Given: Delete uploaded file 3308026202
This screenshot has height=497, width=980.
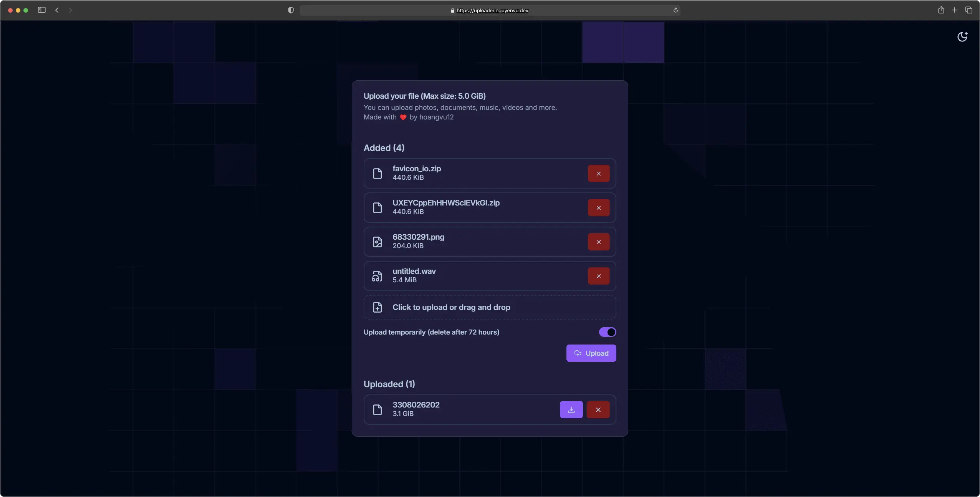Looking at the screenshot, I should click(598, 410).
